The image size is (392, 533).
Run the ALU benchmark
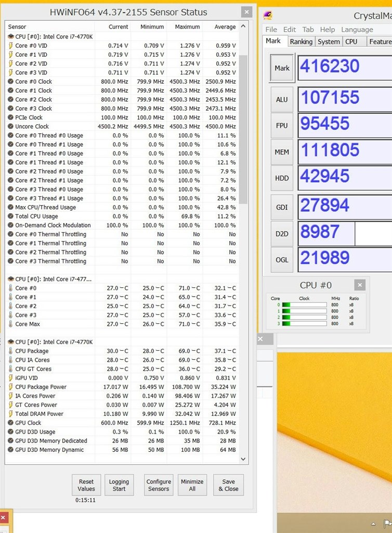[282, 99]
